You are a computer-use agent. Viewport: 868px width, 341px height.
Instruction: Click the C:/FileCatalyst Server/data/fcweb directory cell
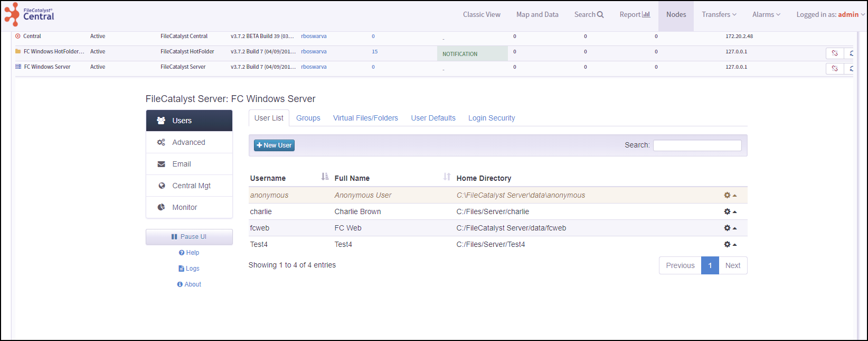pyautogui.click(x=511, y=228)
